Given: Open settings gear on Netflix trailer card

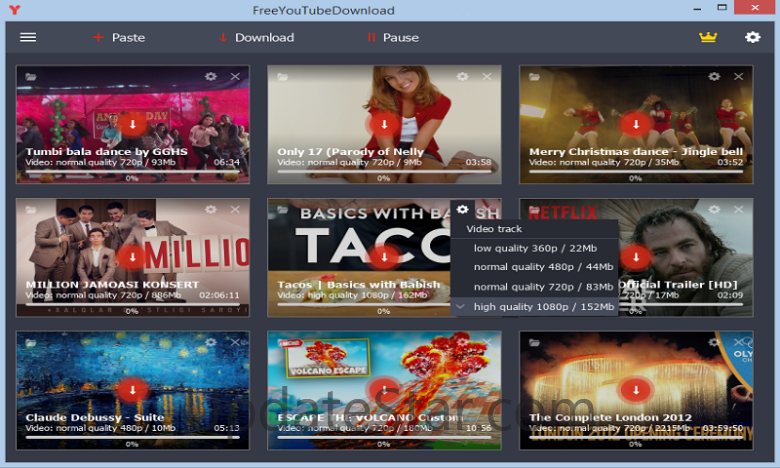Looking at the screenshot, I should 714,209.
